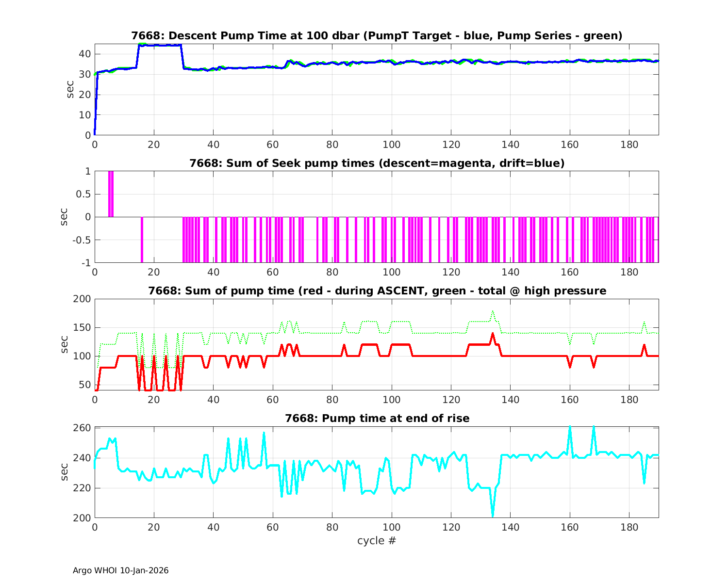Click the 180 x-axis tick on bottom chart
Screen dimensions: 728x582
629,528
